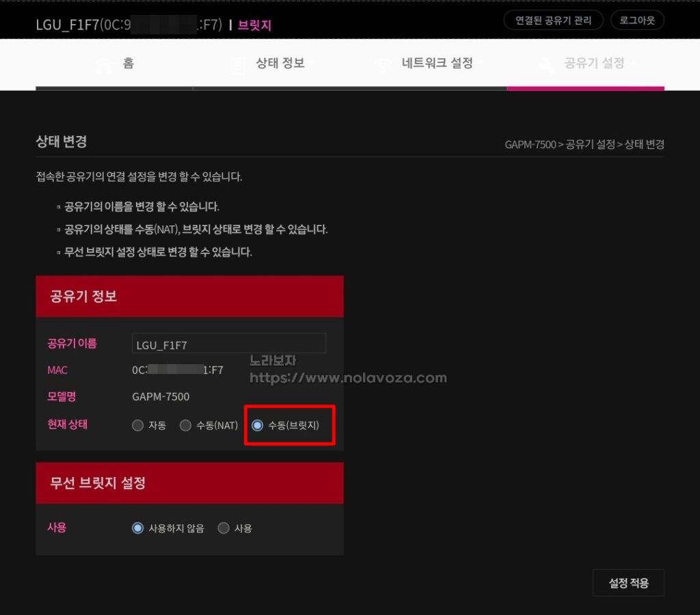Viewport: 700px width, 615px height.
Task: Click the 모델명 value GAPM-7500
Action: [x=161, y=397]
